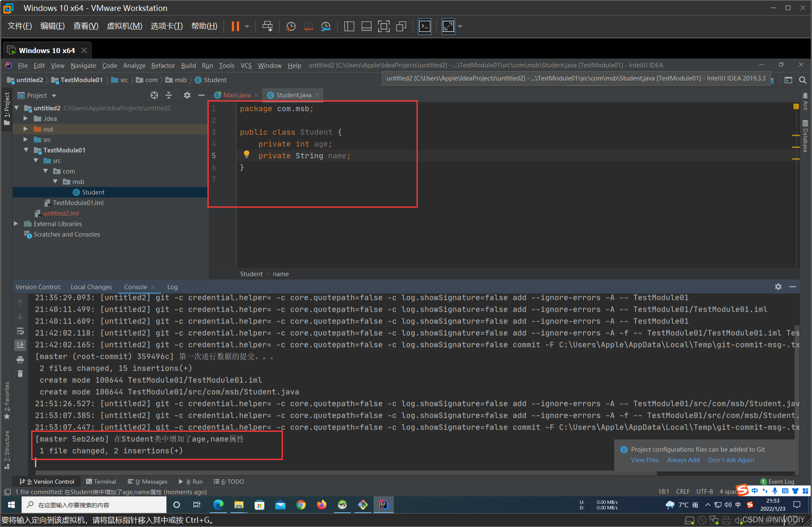Expand External Libraries node

pos(16,224)
